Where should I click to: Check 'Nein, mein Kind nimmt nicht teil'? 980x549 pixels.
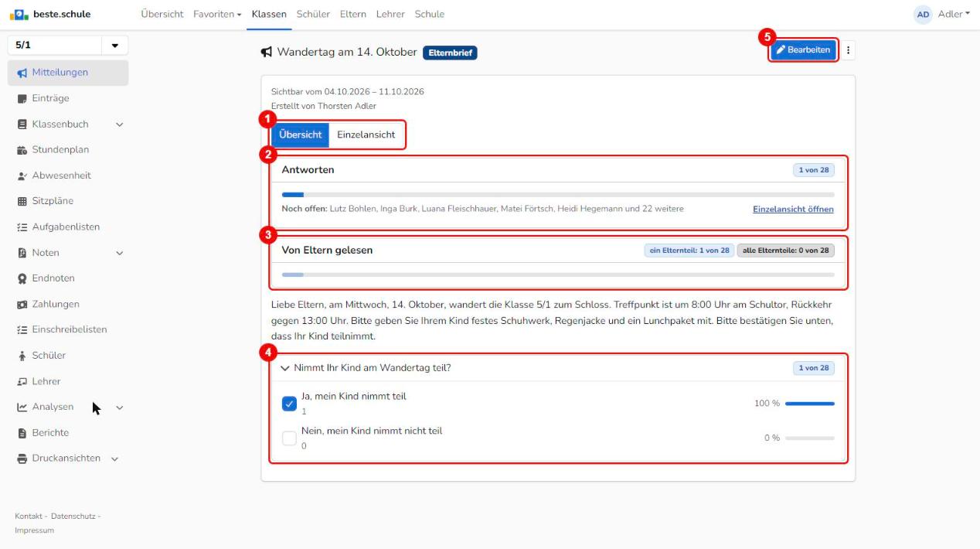coord(290,438)
